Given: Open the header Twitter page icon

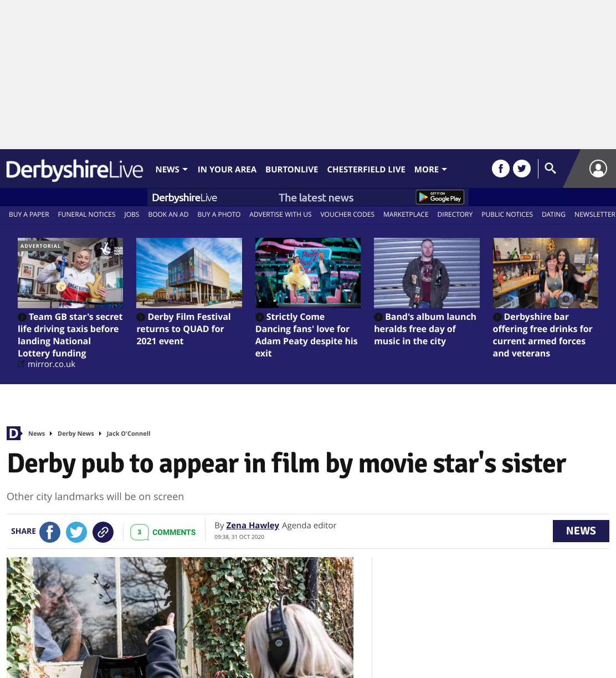Looking at the screenshot, I should pyautogui.click(x=522, y=169).
